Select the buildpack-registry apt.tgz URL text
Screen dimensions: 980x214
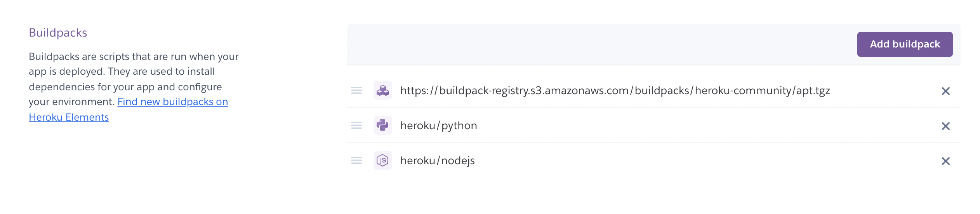(615, 91)
